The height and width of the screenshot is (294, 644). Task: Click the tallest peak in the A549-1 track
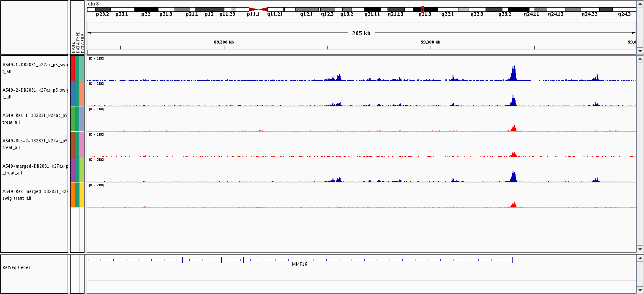point(513,73)
